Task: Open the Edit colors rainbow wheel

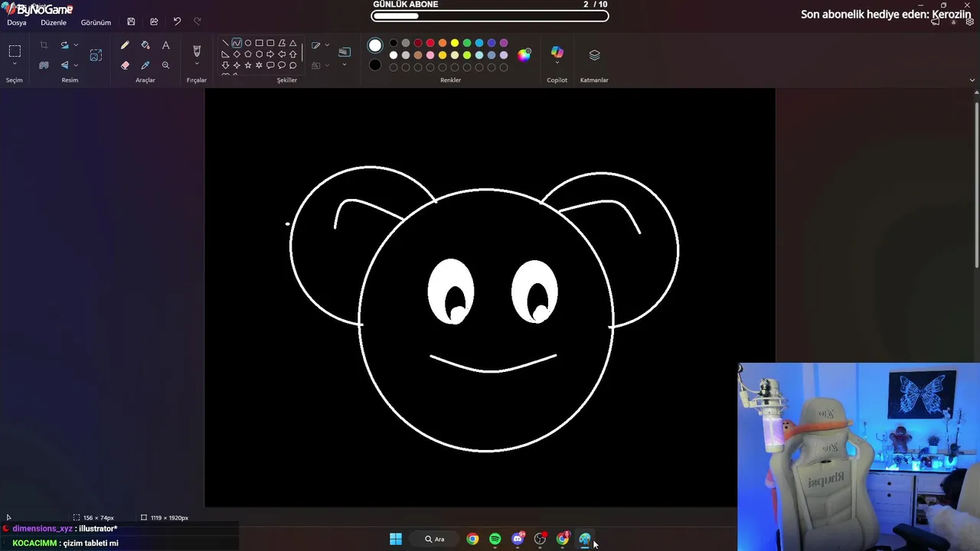Action: coord(524,55)
